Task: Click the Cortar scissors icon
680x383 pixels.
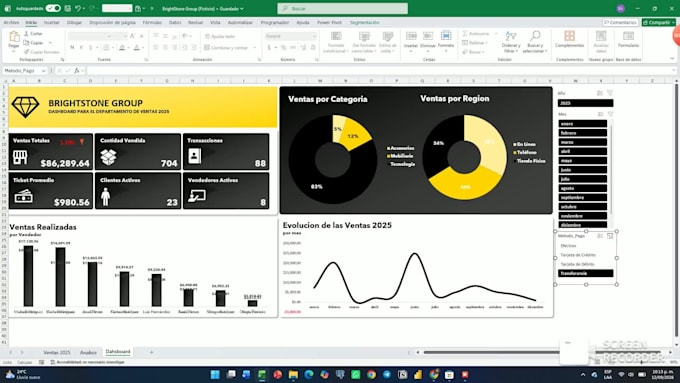Action: click(26, 33)
